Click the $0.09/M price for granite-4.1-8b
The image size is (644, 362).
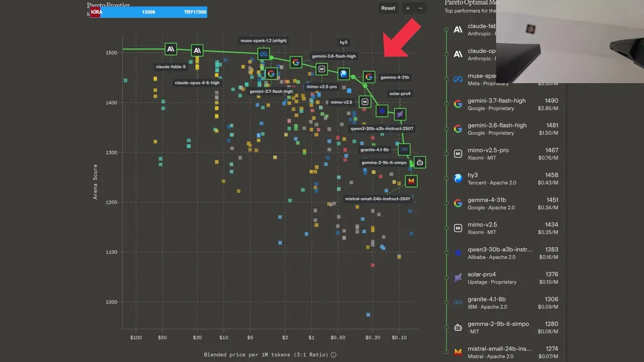click(x=548, y=307)
